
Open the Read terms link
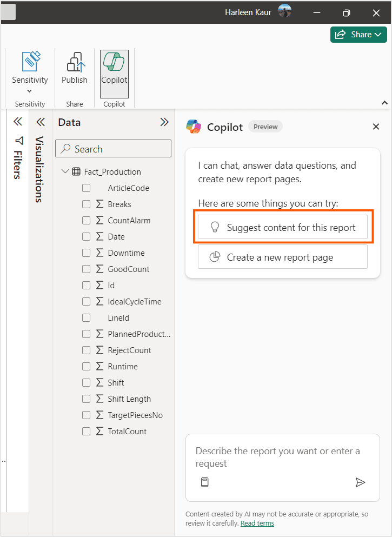pyautogui.click(x=257, y=523)
